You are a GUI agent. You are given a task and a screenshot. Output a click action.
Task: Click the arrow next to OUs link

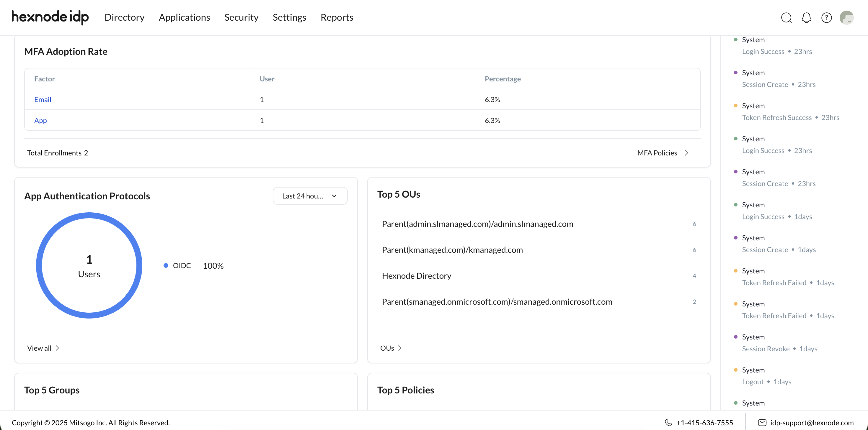click(400, 348)
